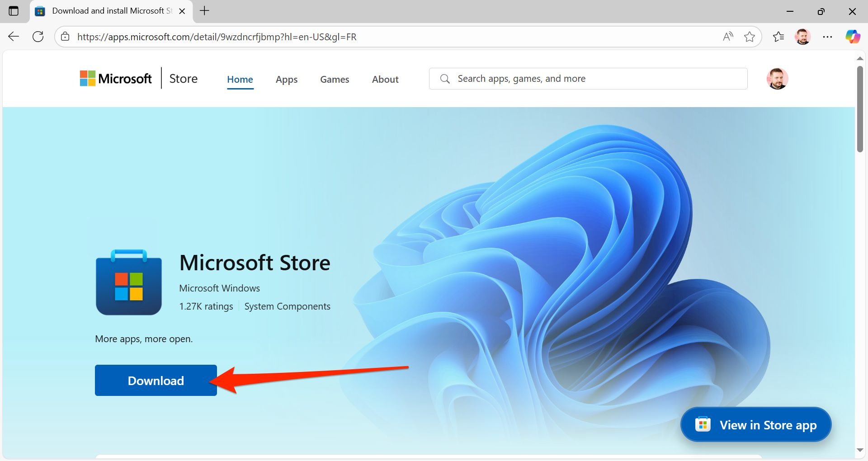This screenshot has width=868, height=461.
Task: Go to the Home tab
Action: pyautogui.click(x=240, y=80)
